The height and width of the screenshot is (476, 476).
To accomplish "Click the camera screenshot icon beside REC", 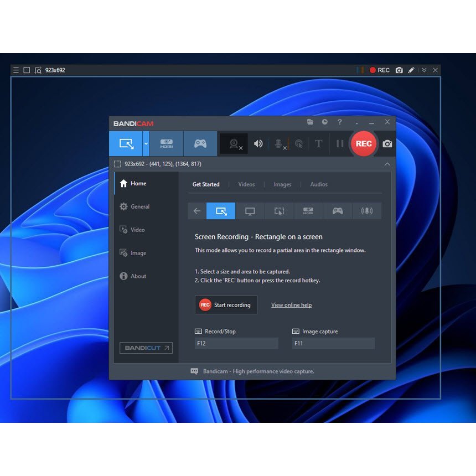I will [387, 144].
